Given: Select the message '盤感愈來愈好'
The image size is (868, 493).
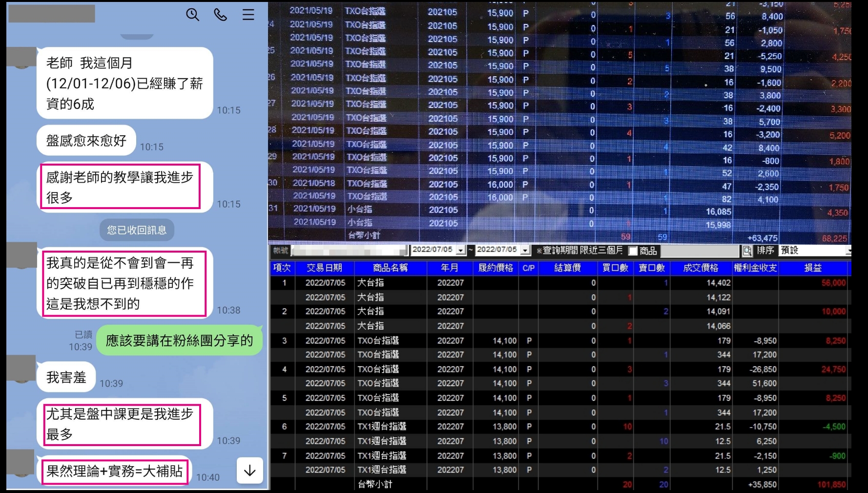Looking at the screenshot, I should point(86,141).
